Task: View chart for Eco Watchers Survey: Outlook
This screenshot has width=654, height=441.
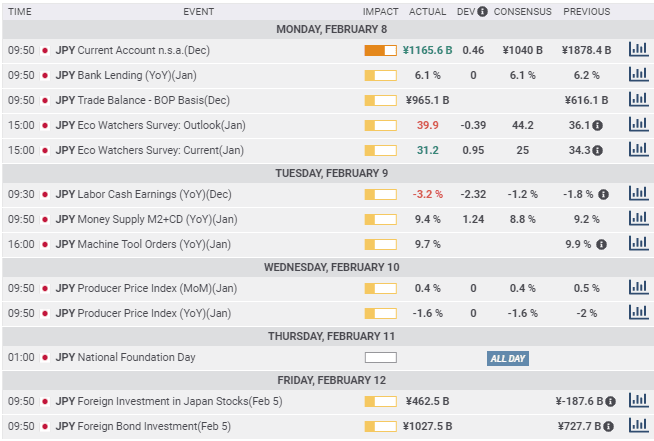Action: coord(637,124)
